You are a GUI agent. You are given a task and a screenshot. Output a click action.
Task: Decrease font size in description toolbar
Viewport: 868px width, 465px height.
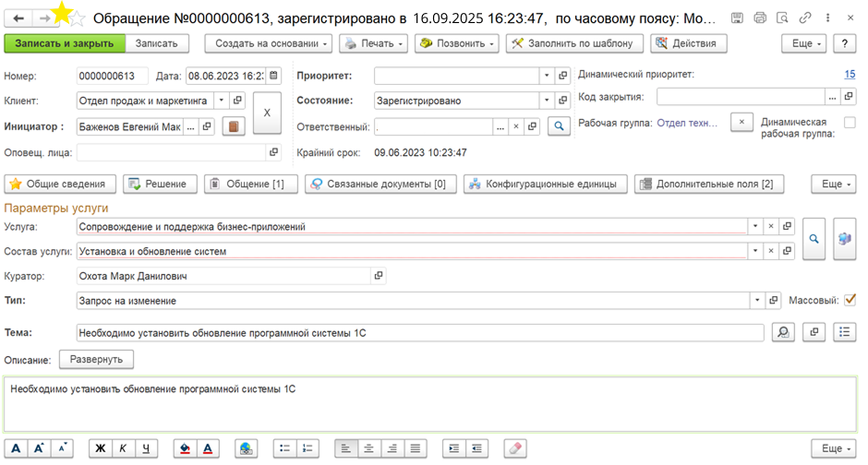point(62,448)
